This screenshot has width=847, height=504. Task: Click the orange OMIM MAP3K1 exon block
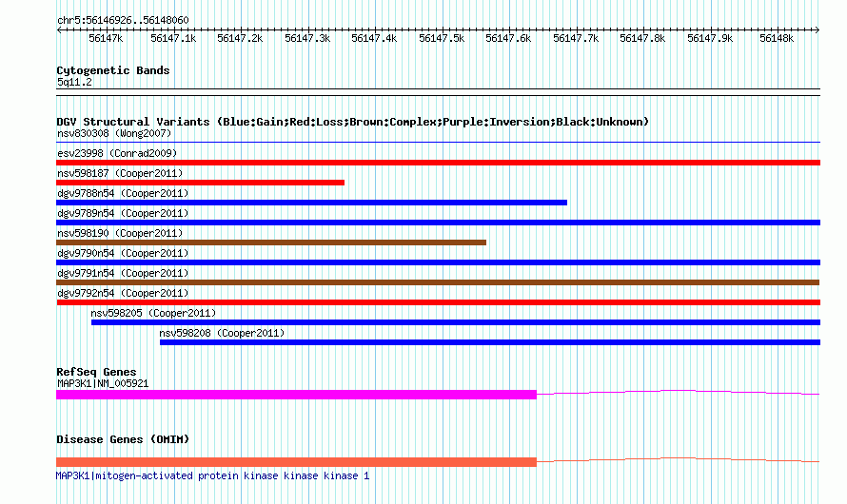[297, 462]
